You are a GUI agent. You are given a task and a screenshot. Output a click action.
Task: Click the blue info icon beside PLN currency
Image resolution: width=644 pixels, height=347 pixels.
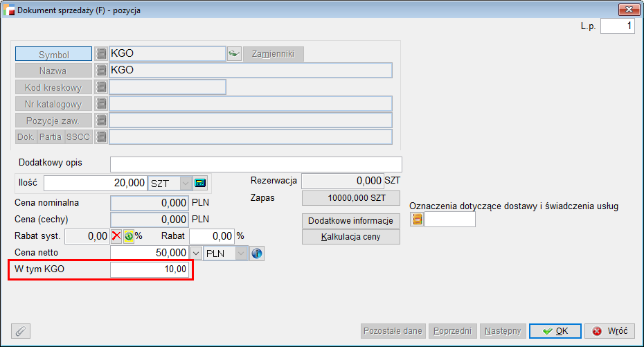[x=257, y=253]
